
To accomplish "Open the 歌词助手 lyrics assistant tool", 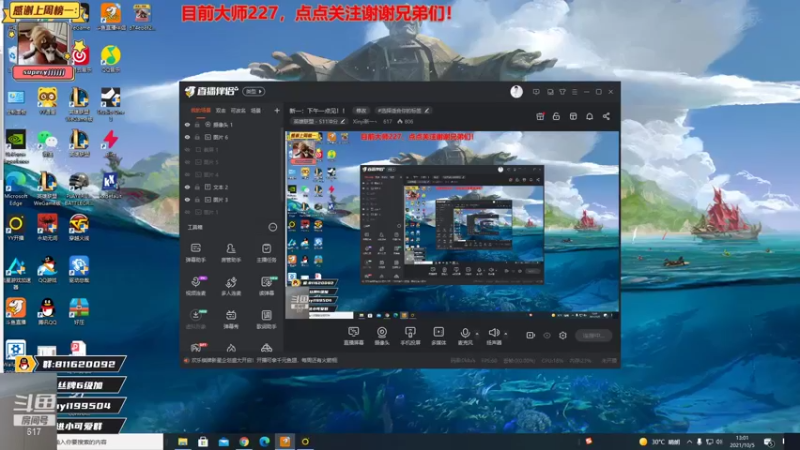I will (266, 319).
